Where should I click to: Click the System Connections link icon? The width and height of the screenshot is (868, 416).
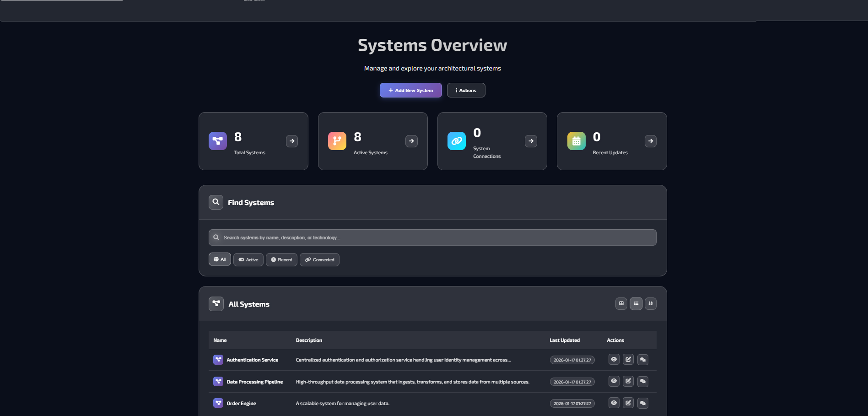(456, 141)
